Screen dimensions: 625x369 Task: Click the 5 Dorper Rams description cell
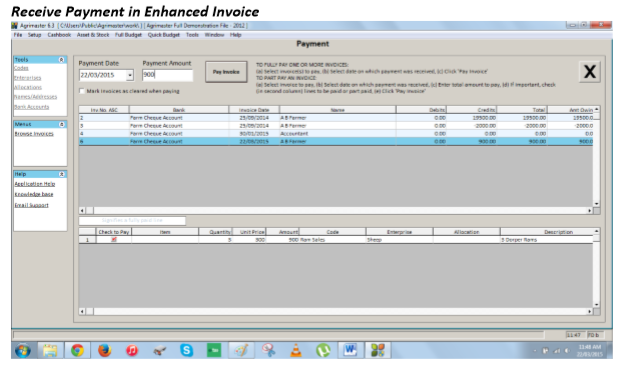coord(546,240)
